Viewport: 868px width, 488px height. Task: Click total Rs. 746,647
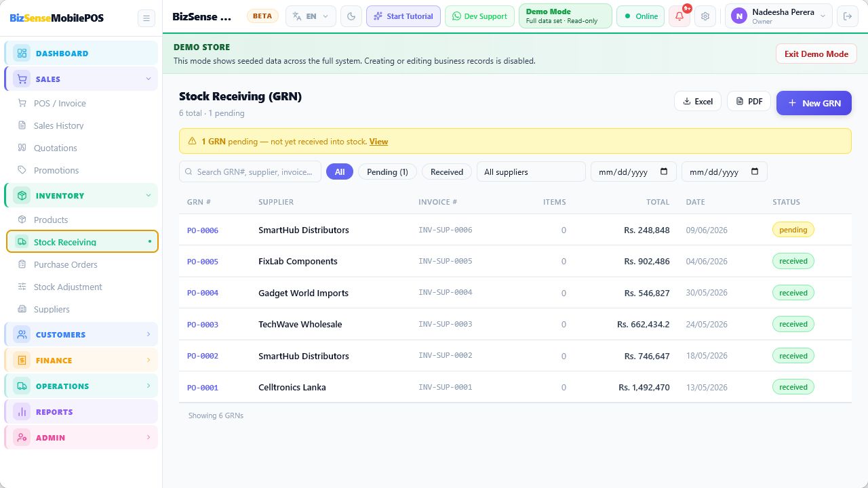647,356
